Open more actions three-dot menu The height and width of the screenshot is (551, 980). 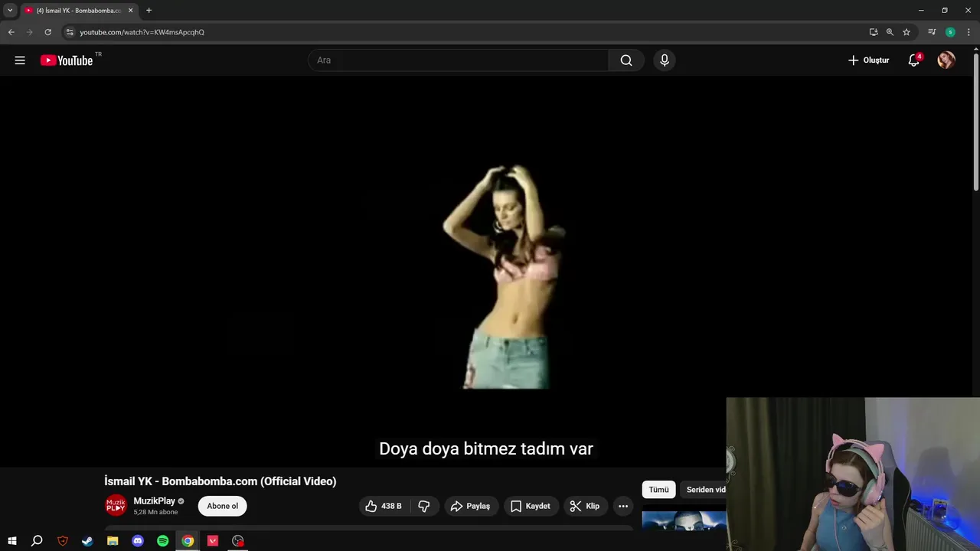click(623, 506)
